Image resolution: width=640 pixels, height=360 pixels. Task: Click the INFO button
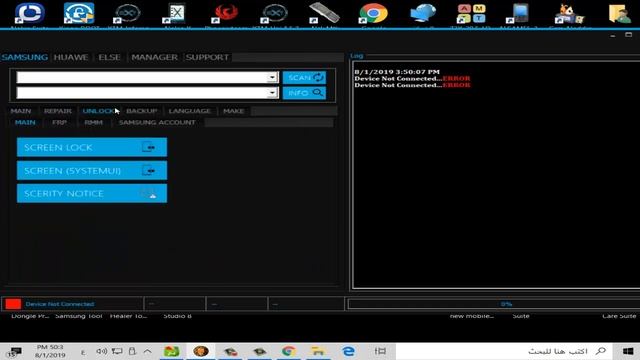304,93
